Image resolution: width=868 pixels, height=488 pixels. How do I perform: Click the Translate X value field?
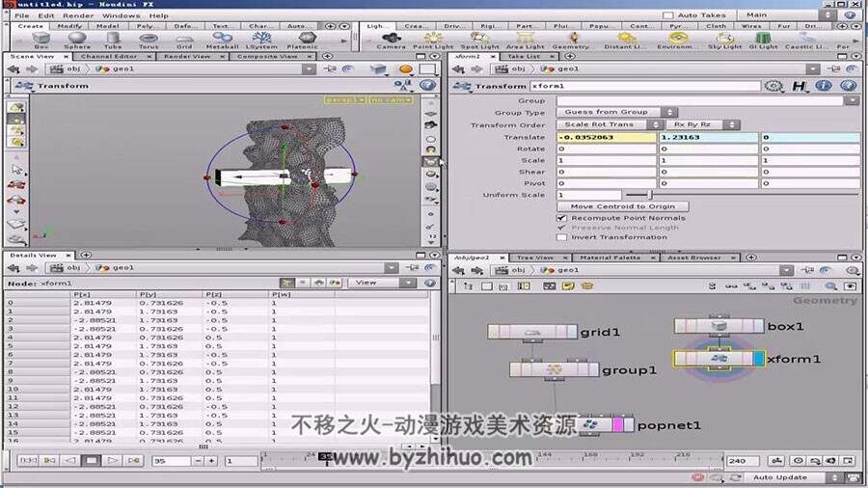tap(607, 137)
